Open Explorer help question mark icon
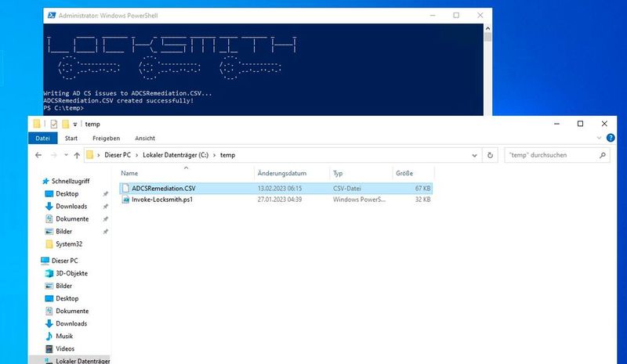627x364 pixels. [611, 138]
